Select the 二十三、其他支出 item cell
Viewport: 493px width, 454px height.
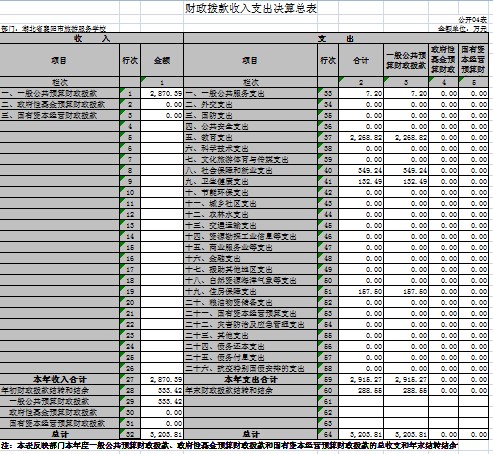(x=251, y=335)
